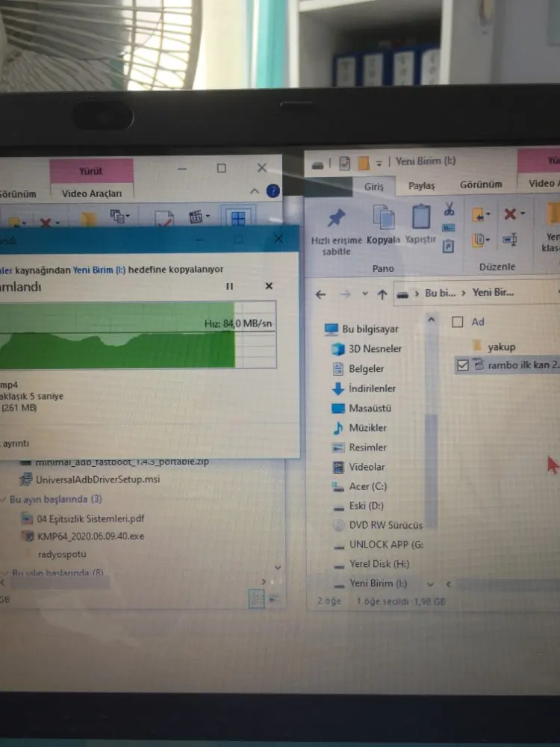The width and height of the screenshot is (560, 747).
Task: Pin selection with Hızlı erişime sabitle
Action: [336, 232]
